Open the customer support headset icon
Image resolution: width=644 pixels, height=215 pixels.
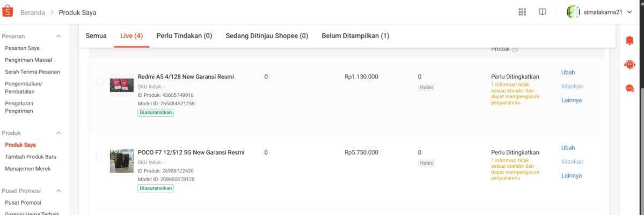click(x=630, y=64)
